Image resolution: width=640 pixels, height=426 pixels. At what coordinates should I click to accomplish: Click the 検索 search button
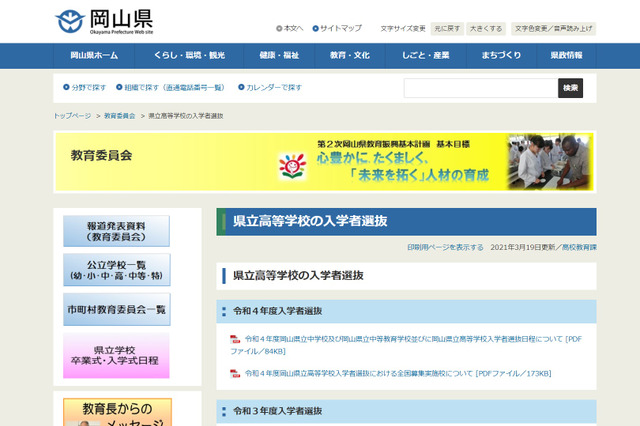point(570,88)
